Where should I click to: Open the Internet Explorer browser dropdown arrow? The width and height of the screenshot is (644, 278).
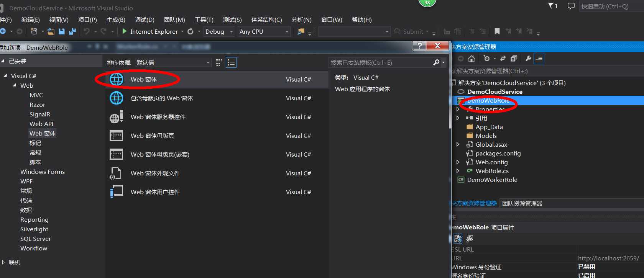click(x=182, y=32)
